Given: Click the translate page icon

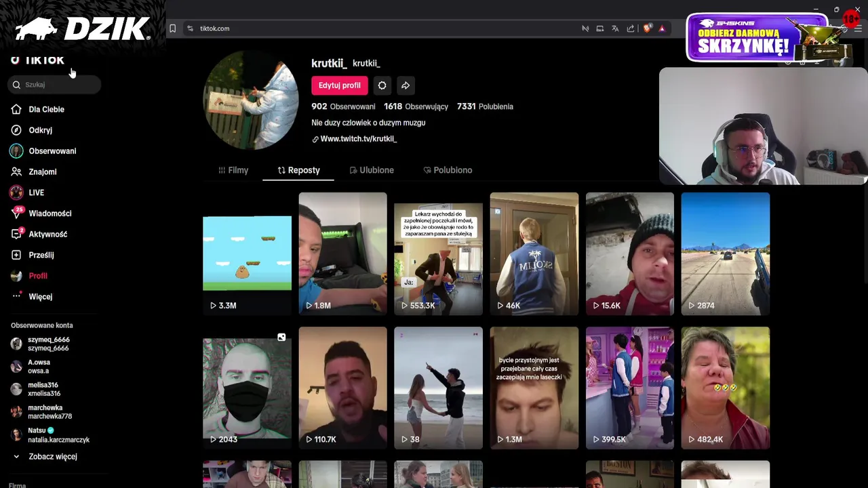Looking at the screenshot, I should [615, 28].
